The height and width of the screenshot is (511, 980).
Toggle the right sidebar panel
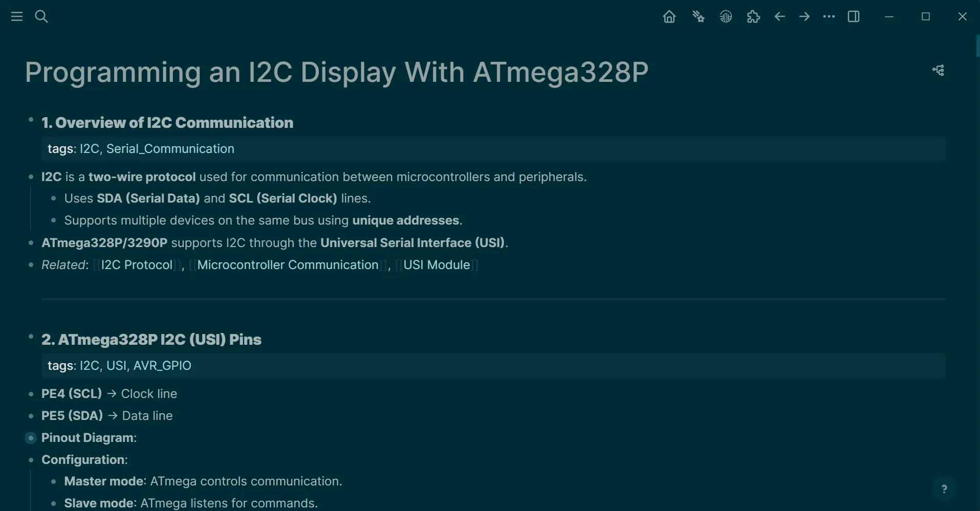[x=853, y=17]
